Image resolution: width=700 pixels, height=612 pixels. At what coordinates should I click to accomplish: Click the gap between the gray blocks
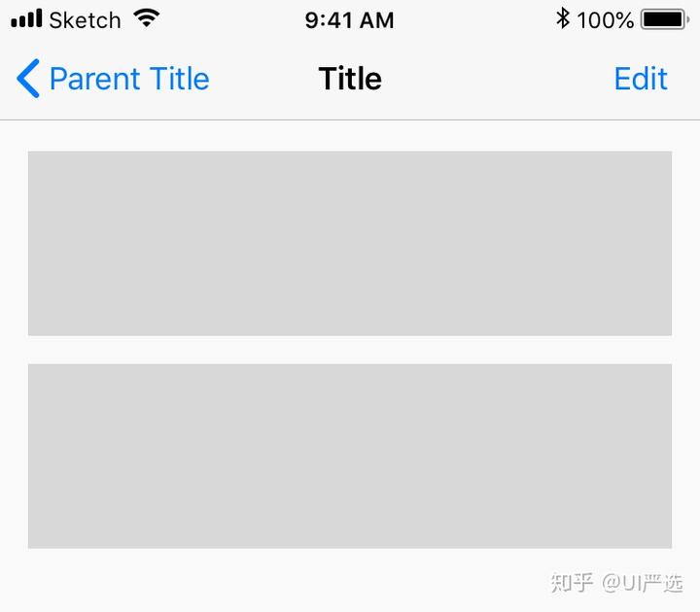[350, 350]
